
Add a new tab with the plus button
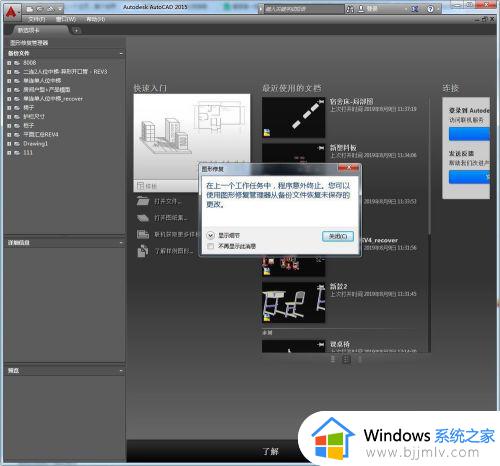76,31
